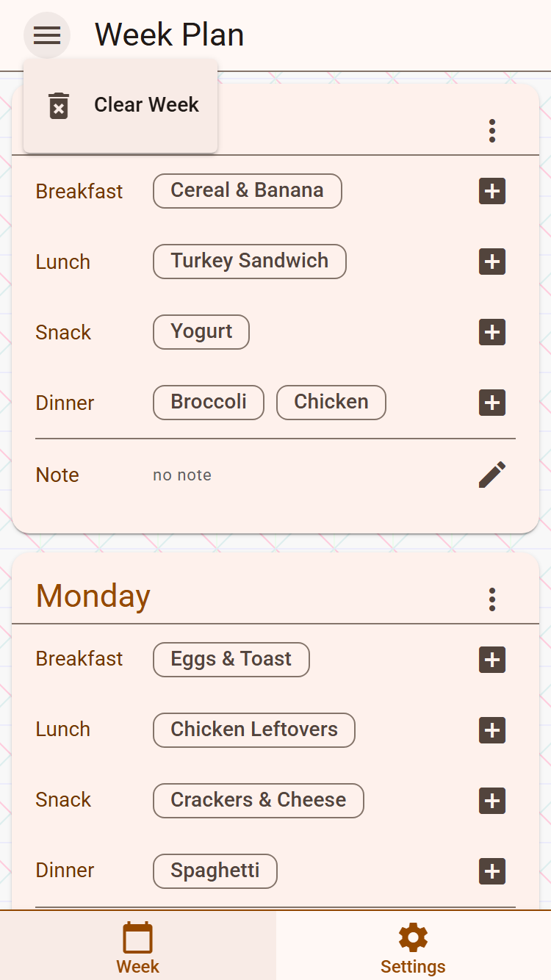Open first day card's three-dot menu
551x980 pixels.
492,131
